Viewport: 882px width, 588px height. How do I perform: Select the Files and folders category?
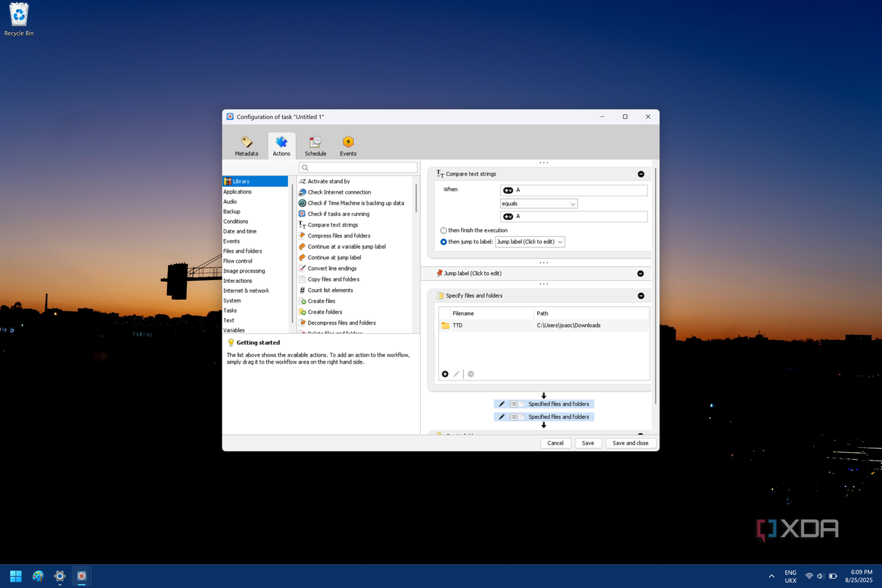click(x=242, y=251)
